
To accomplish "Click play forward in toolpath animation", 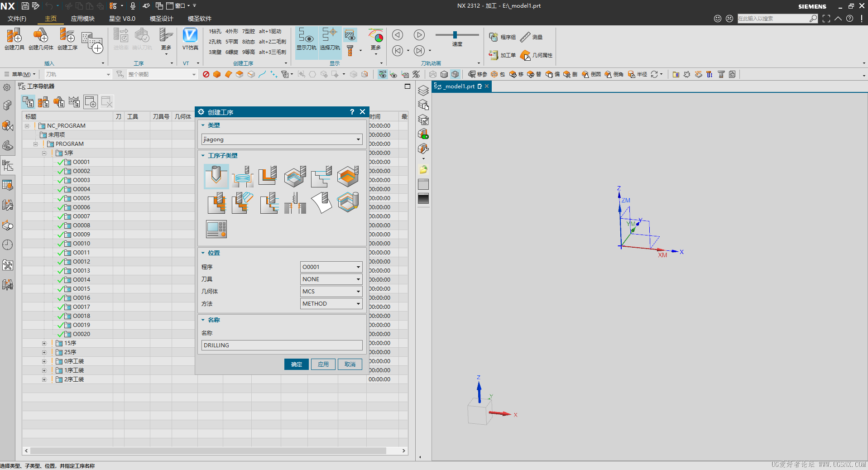I will click(x=419, y=35).
